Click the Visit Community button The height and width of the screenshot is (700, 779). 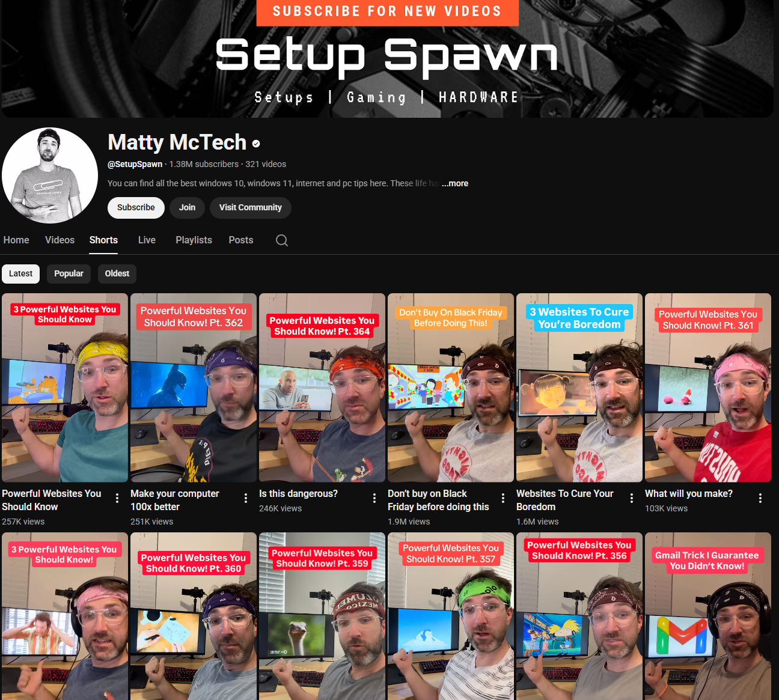pos(250,208)
